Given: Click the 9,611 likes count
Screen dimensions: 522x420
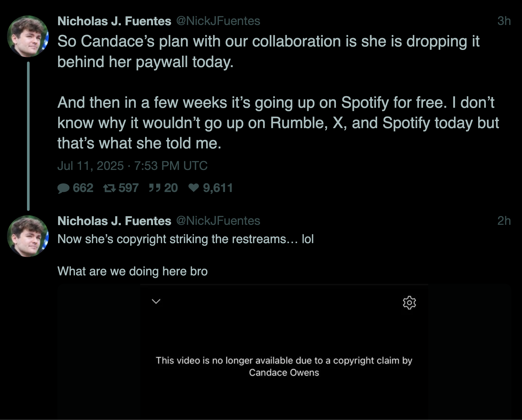Looking at the screenshot, I should [218, 188].
